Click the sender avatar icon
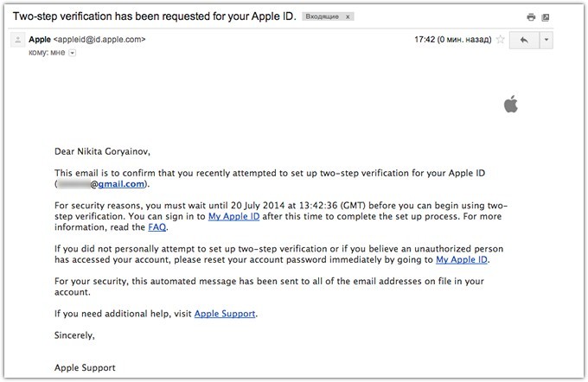Screen dimensions: 588x382 tap(16, 40)
